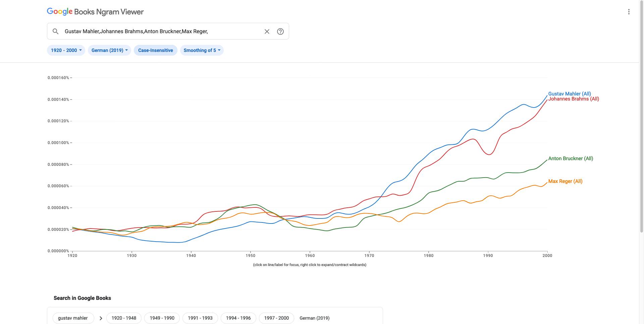The height and width of the screenshot is (324, 644).
Task: Click the gustav mahler search chip
Action: tap(73, 318)
